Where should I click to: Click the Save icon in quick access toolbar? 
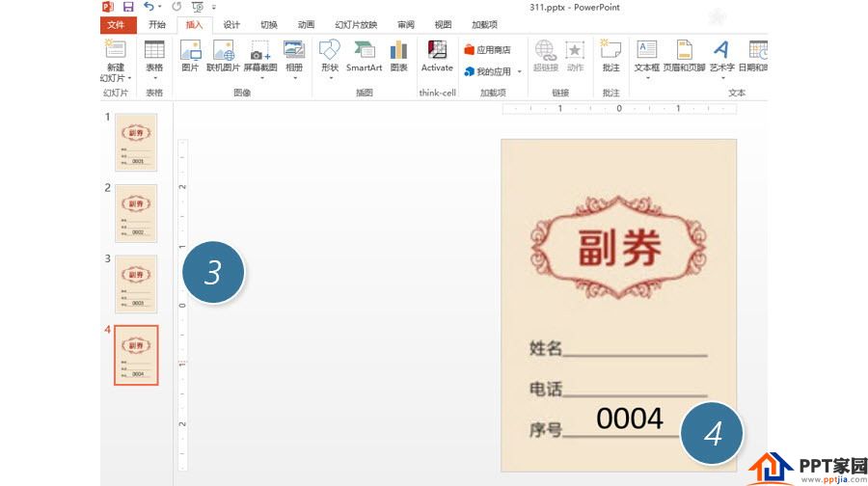(x=128, y=7)
